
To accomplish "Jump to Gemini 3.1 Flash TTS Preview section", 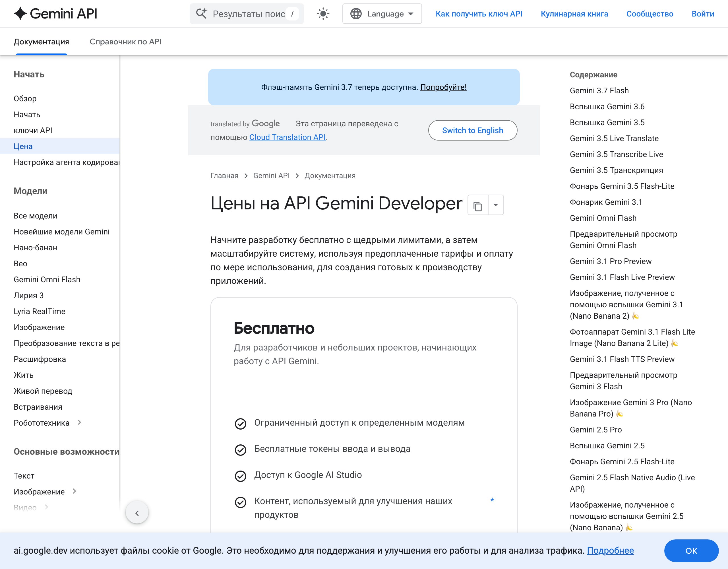I will pyautogui.click(x=622, y=359).
